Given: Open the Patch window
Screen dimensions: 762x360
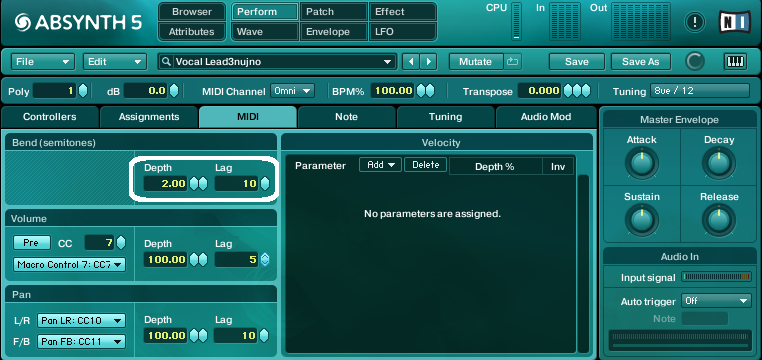Looking at the screenshot, I should [x=334, y=12].
